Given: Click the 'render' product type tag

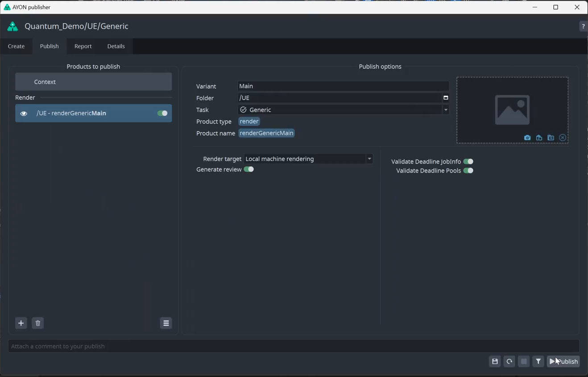Looking at the screenshot, I should pyautogui.click(x=249, y=122).
